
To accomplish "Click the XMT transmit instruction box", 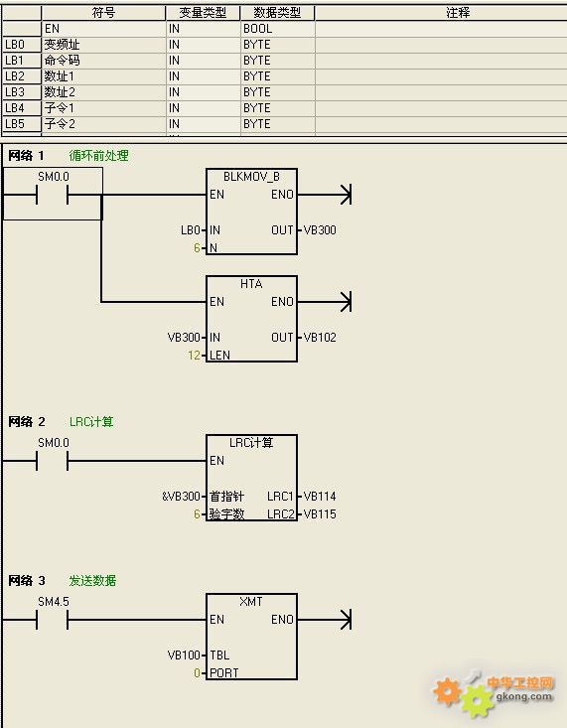I will [x=251, y=636].
